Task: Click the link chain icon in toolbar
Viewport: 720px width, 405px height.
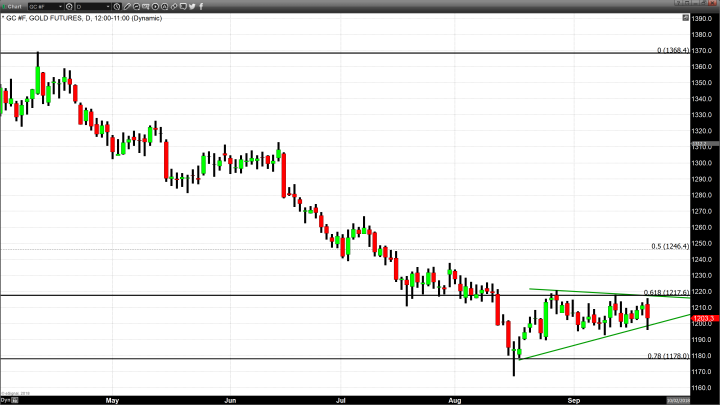Action: pyautogui.click(x=174, y=6)
